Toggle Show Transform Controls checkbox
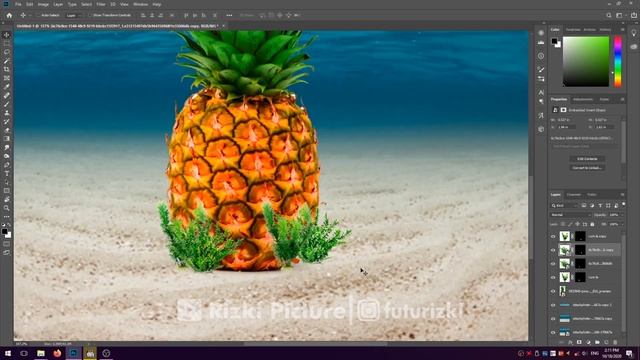This screenshot has height=360, width=640. click(x=91, y=15)
